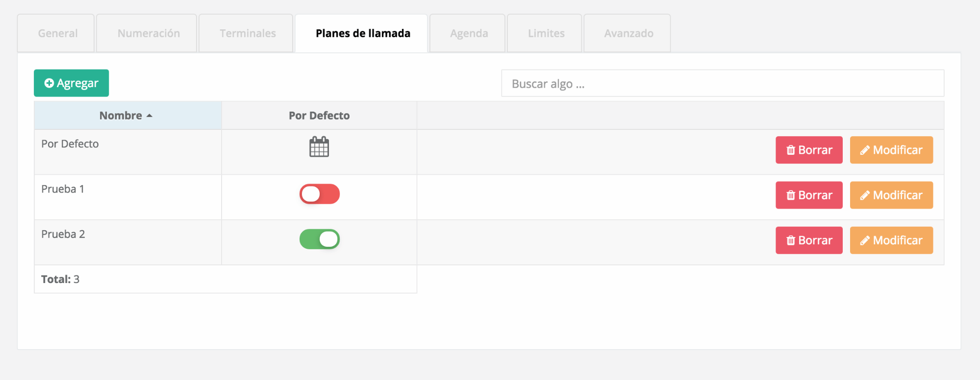The height and width of the screenshot is (380, 980).
Task: Modify the Prueba 1 call plan
Action: pos(891,195)
